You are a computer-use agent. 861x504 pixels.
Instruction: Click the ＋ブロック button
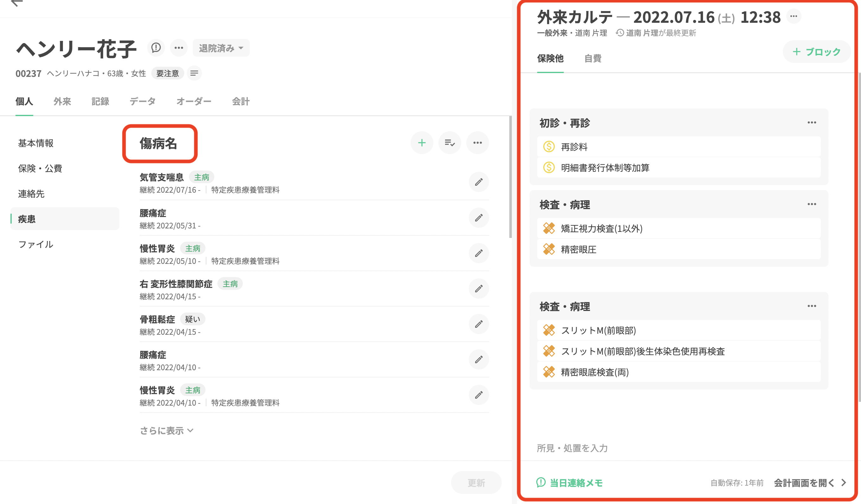[x=817, y=52]
